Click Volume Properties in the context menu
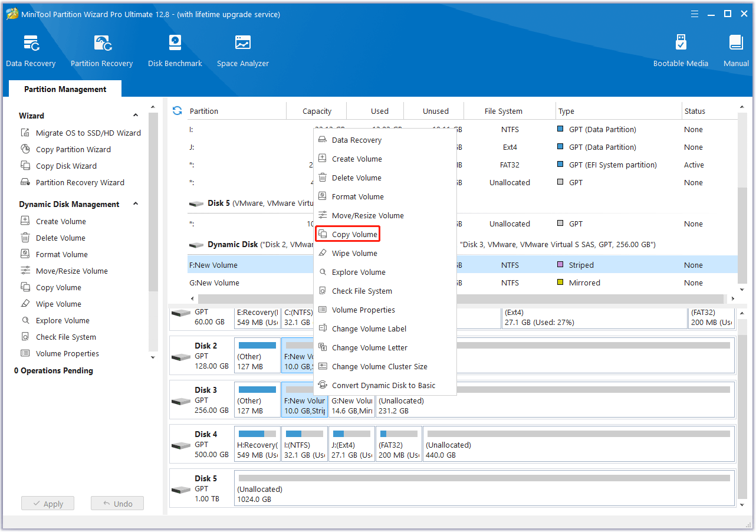This screenshot has width=756, height=532. coord(385,310)
